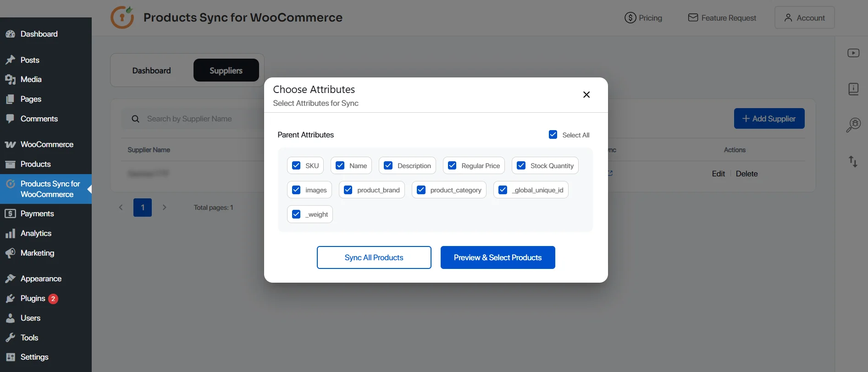Select page 1 in pagination
Viewport: 868px width, 372px height.
pos(143,208)
